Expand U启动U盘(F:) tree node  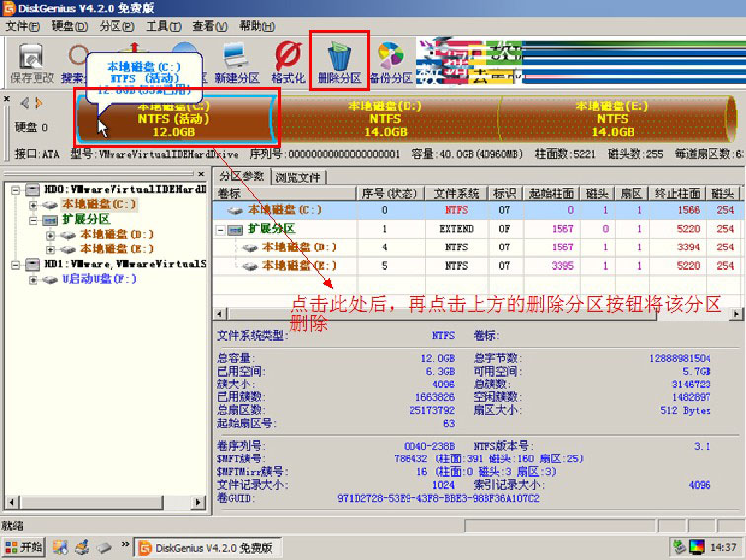(33, 280)
